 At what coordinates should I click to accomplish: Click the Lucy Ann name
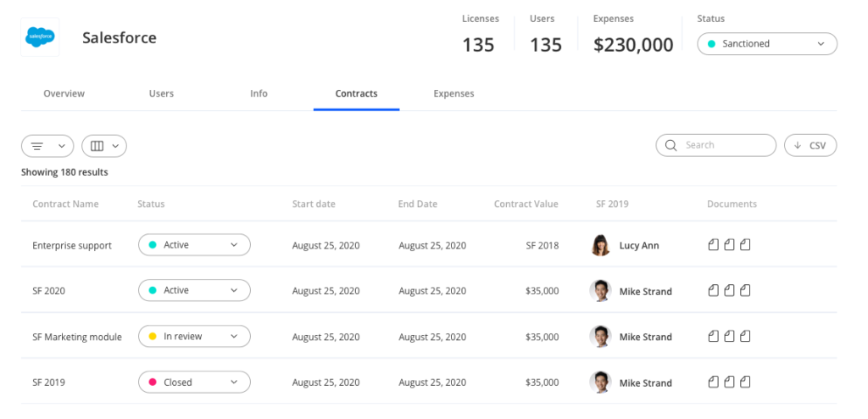[x=639, y=245]
